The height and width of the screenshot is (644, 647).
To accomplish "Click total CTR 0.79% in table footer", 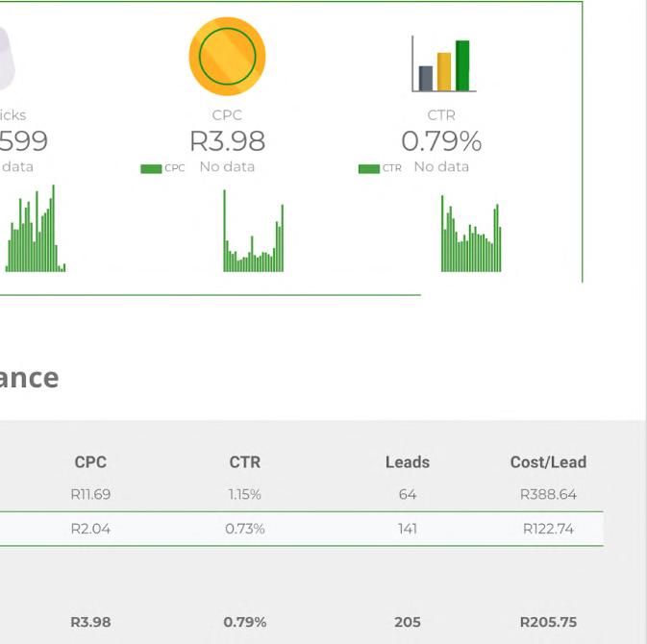I will 245,622.
